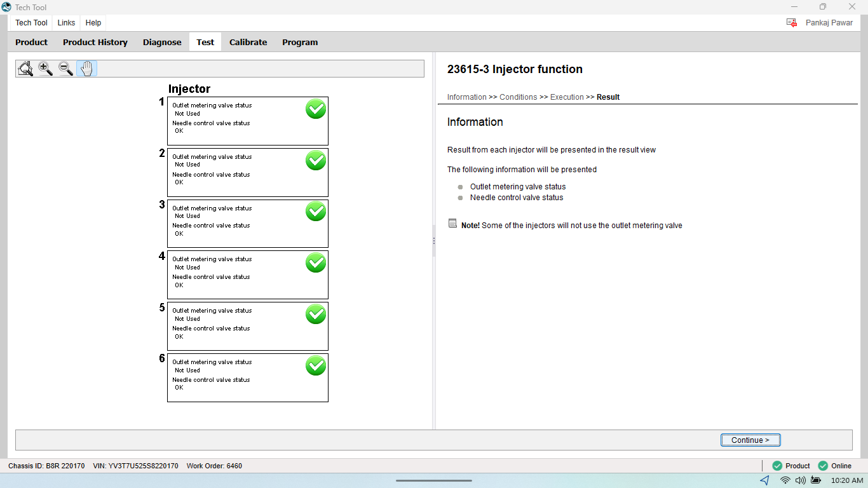Open the Wi-Fi network tray icon
Image resolution: width=868 pixels, height=488 pixels.
point(785,480)
